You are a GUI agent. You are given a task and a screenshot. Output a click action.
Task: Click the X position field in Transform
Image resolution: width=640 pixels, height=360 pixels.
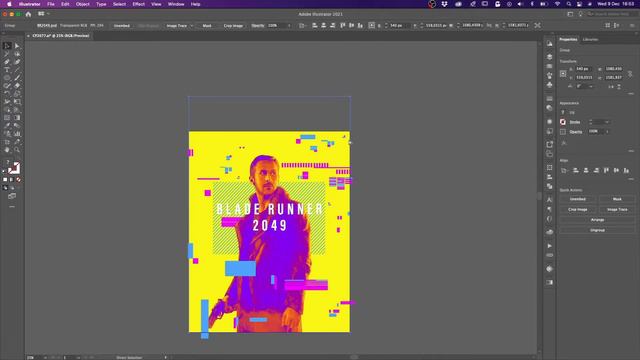[x=584, y=69]
